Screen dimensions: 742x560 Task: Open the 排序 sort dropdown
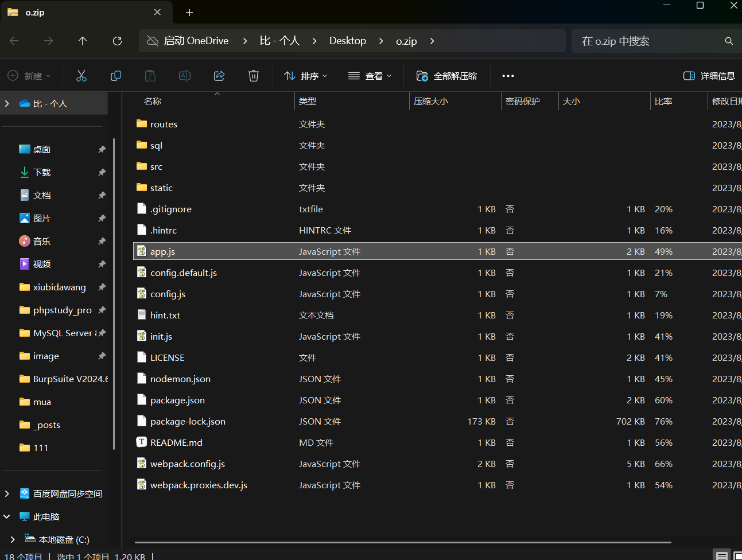306,76
